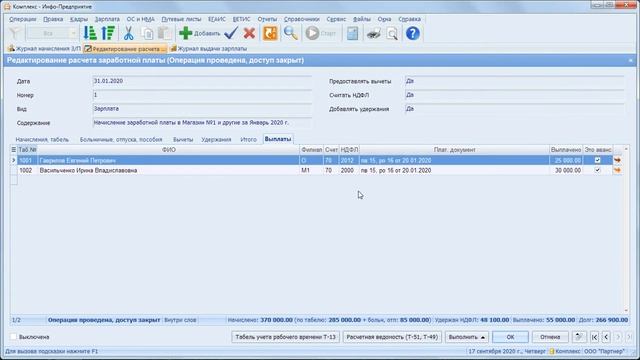Click the sort descending toolbar icon
Viewport: 640px width, 360px height.
click(108, 33)
